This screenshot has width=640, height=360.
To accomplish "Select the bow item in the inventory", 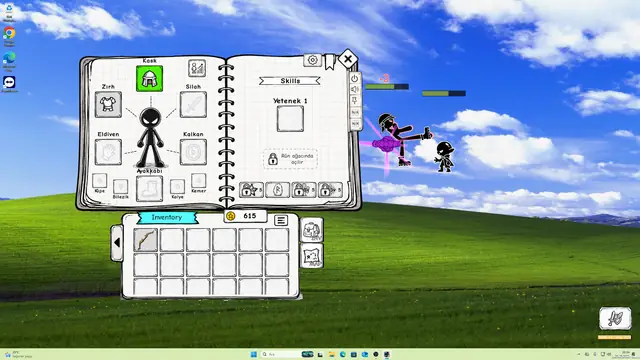I will 145,240.
